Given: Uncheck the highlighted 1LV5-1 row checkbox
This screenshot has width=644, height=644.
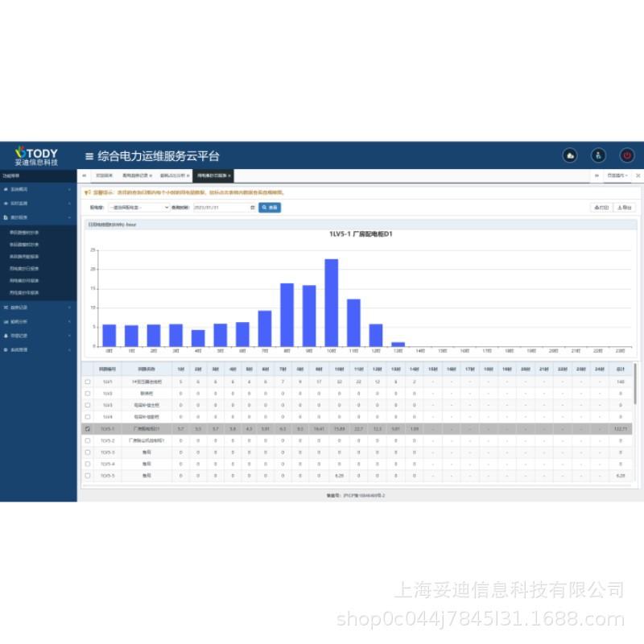Looking at the screenshot, I should click(x=88, y=429).
